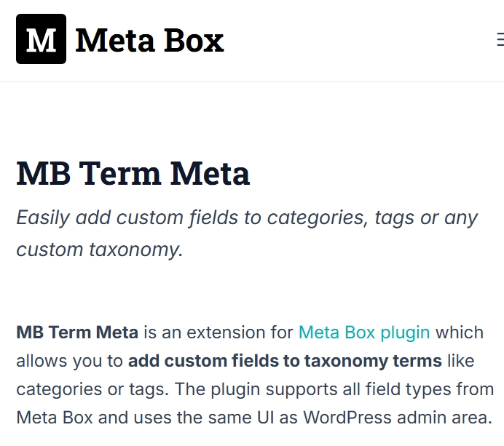504x446 pixels.
Task: Click the italic tagline starting "Easily add custom"
Action: pyautogui.click(x=247, y=234)
